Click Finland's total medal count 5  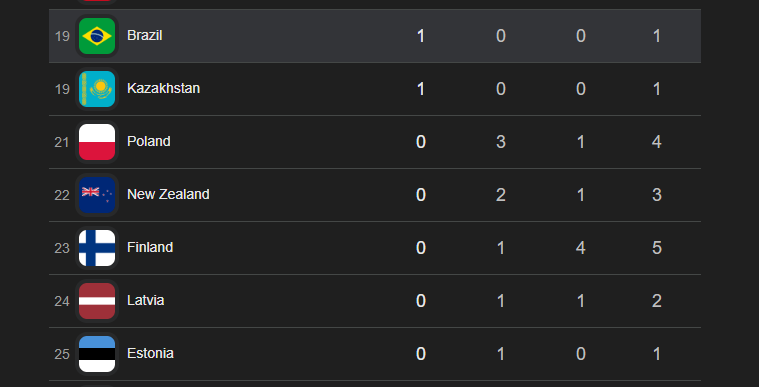[x=656, y=248]
